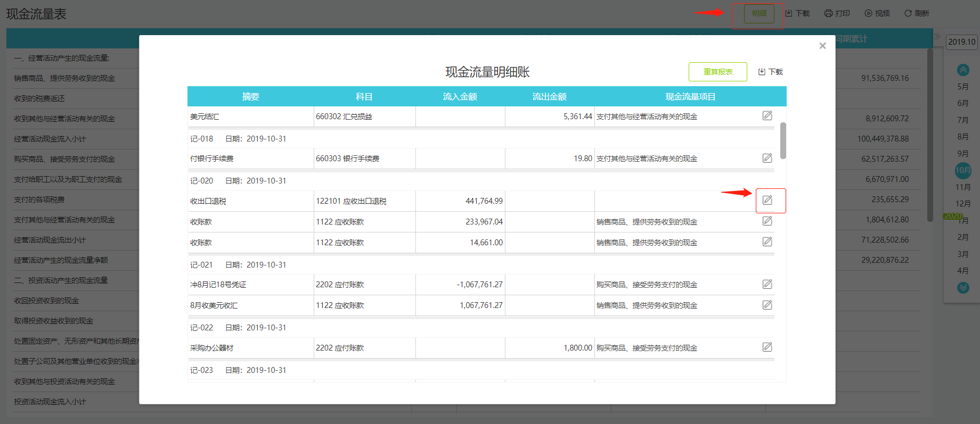Select 8月 in period list
Screen dimensions: 980x424
pos(963,137)
